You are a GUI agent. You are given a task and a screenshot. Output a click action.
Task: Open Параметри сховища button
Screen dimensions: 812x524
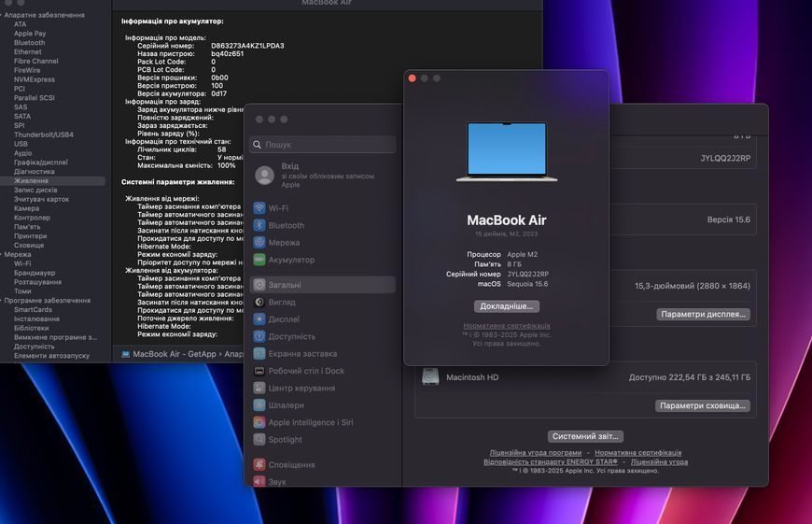(x=703, y=405)
